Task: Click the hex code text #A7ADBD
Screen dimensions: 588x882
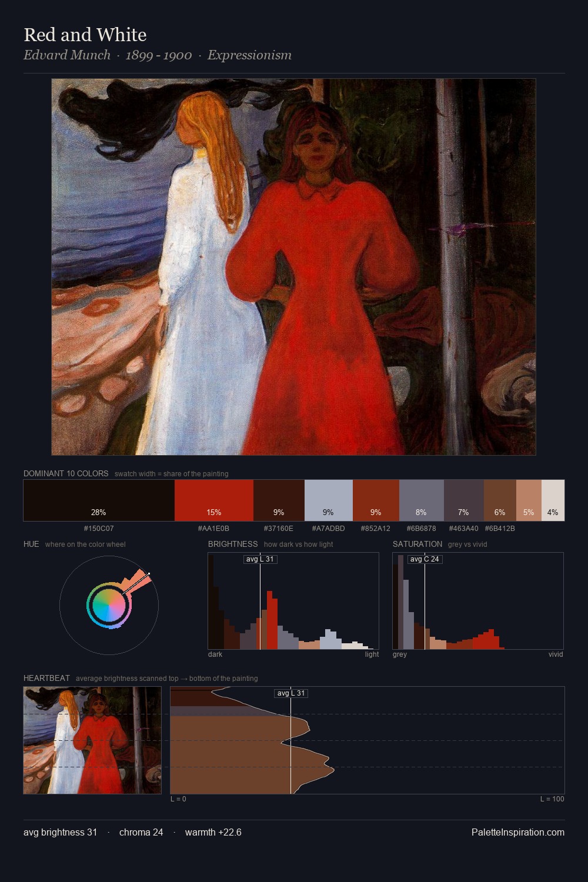Action: (x=329, y=529)
